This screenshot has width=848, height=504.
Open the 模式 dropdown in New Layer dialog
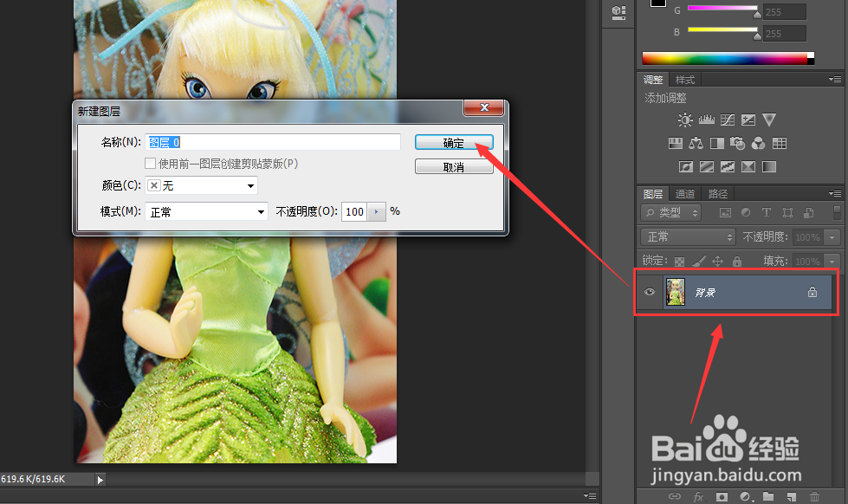click(x=206, y=211)
